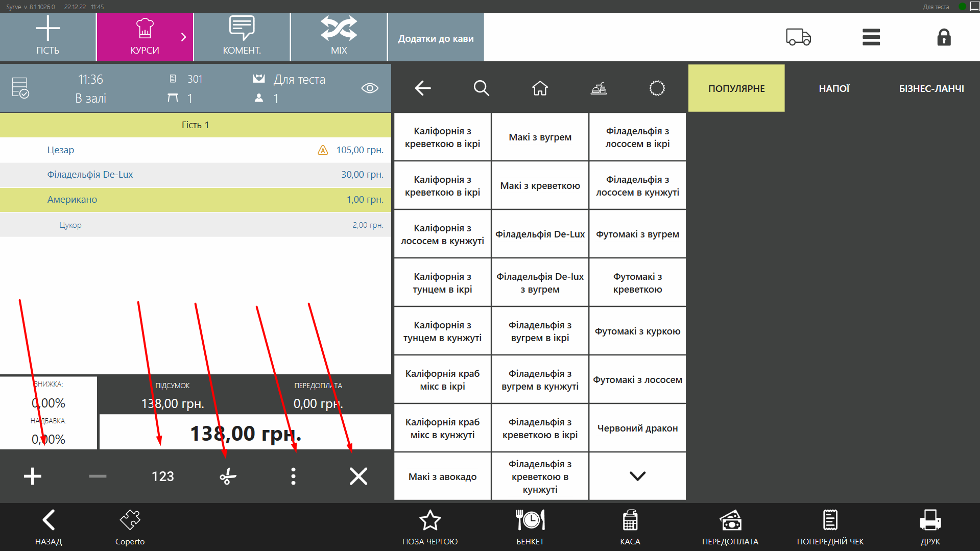Toggle order visibility eye icon
This screenshot has width=980, height=551.
pyautogui.click(x=370, y=88)
